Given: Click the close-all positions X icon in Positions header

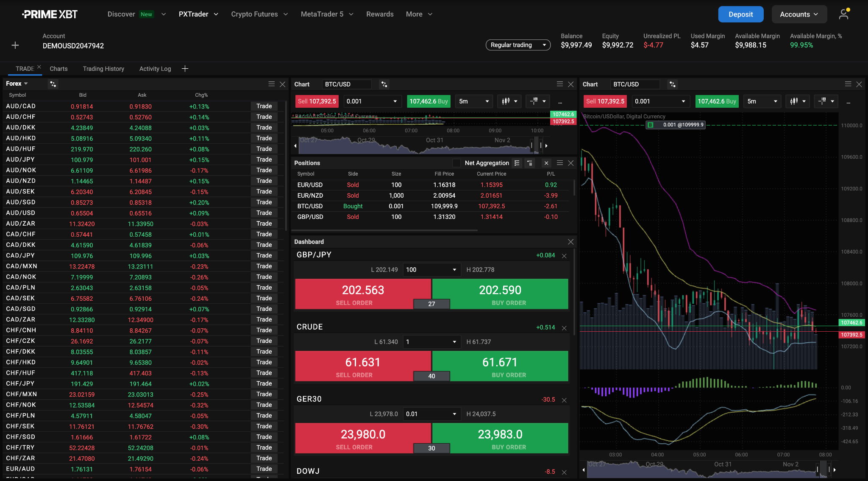Looking at the screenshot, I should (x=546, y=163).
